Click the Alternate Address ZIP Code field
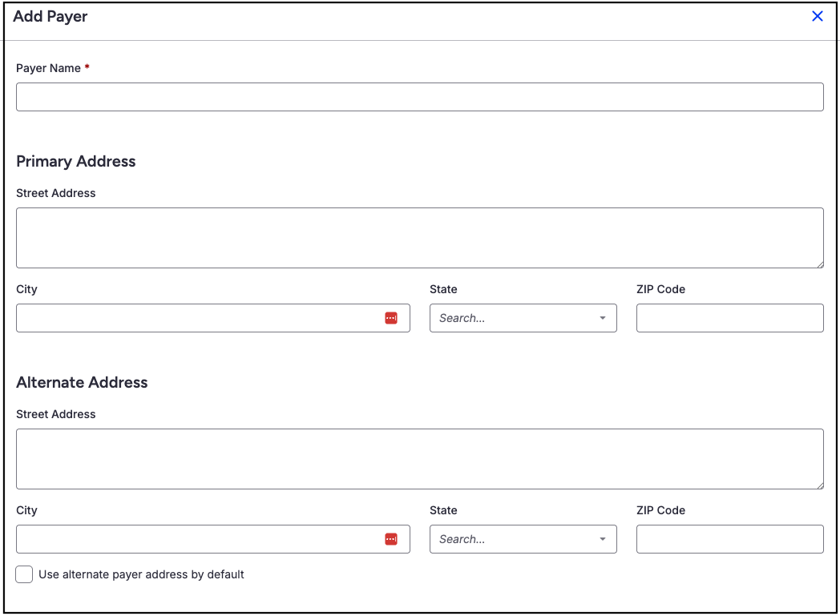The width and height of the screenshot is (840, 616). tap(729, 539)
